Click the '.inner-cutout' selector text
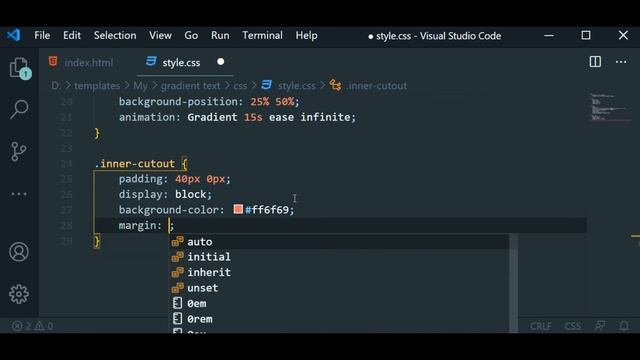The image size is (640, 360). 135,164
